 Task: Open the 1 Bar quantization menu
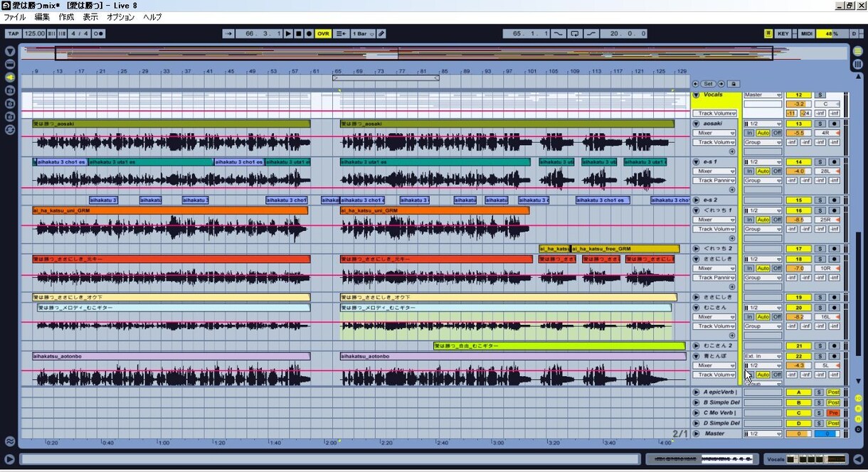pyautogui.click(x=362, y=33)
